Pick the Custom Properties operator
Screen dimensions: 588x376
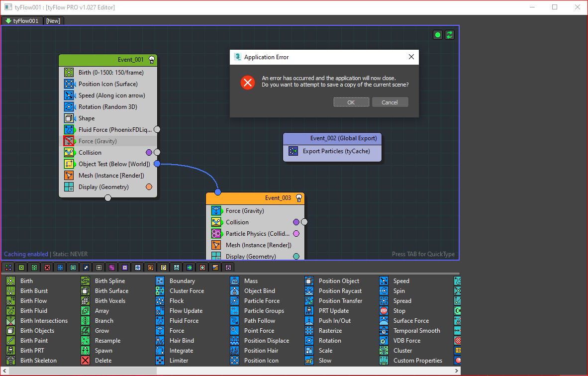(x=411, y=360)
